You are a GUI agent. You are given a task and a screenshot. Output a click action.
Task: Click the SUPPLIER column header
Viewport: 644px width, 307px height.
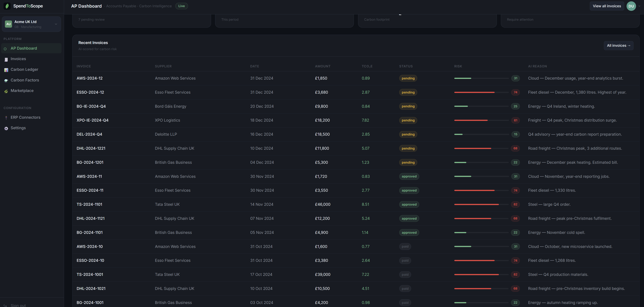coord(163,66)
